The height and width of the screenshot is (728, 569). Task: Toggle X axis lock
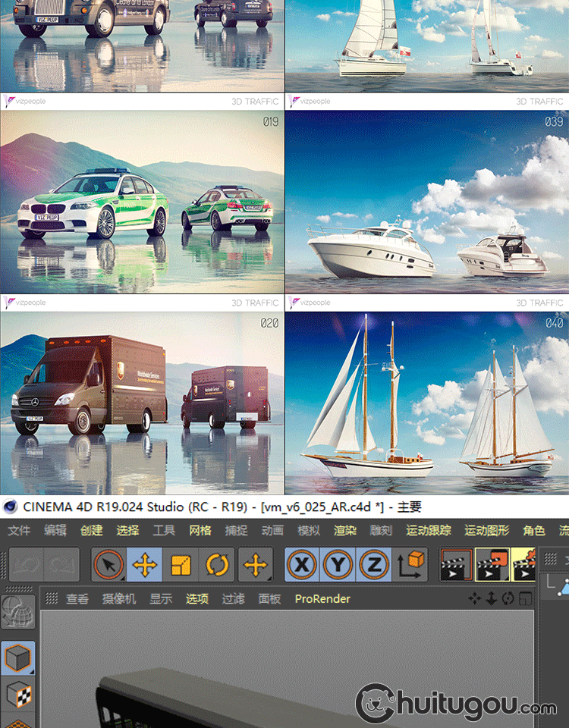tap(302, 564)
